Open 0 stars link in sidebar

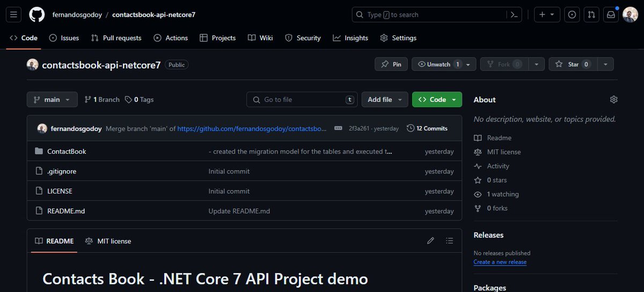pyautogui.click(x=491, y=180)
